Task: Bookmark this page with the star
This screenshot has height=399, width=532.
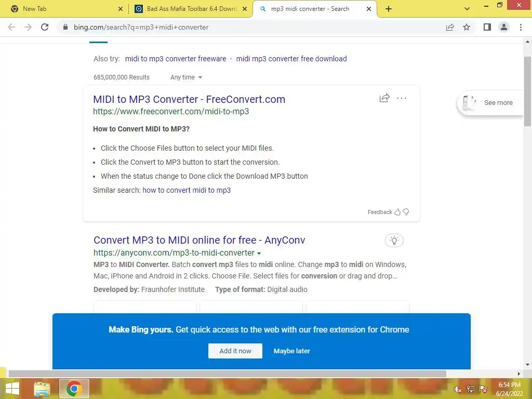Action: 467,27
